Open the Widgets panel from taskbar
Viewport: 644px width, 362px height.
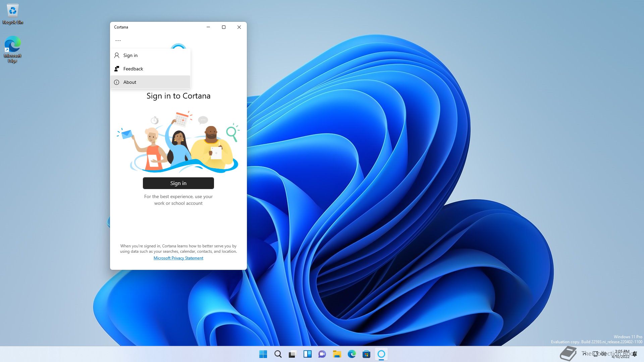point(308,354)
